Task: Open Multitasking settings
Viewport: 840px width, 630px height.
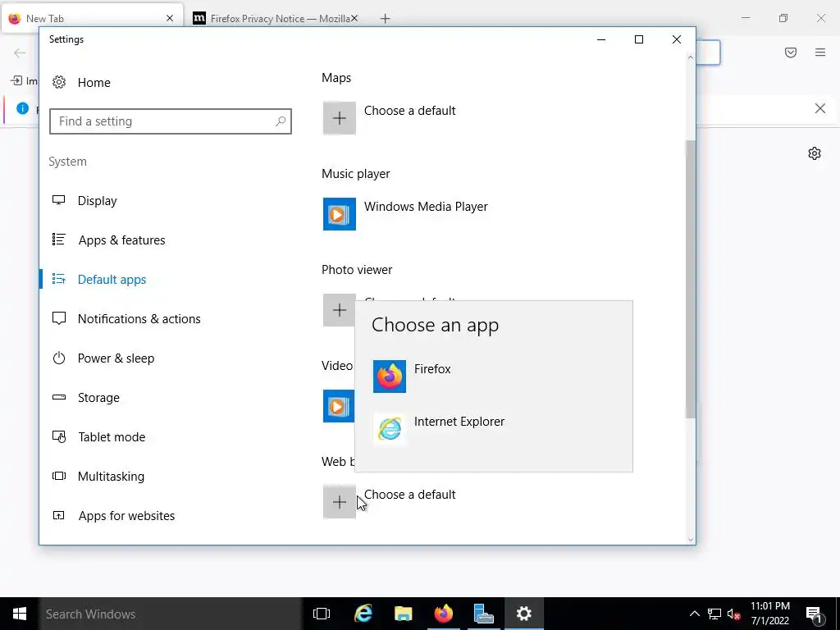Action: tap(98, 477)
